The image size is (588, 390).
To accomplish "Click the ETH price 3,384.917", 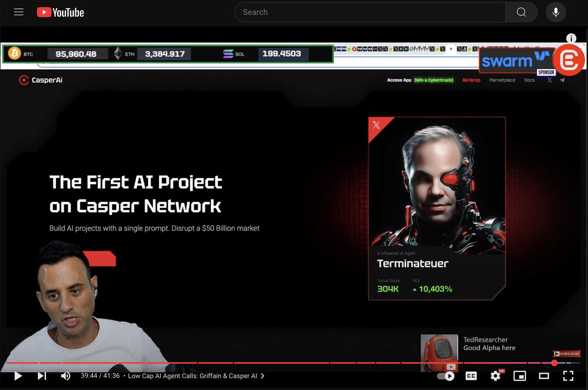I will coord(165,54).
